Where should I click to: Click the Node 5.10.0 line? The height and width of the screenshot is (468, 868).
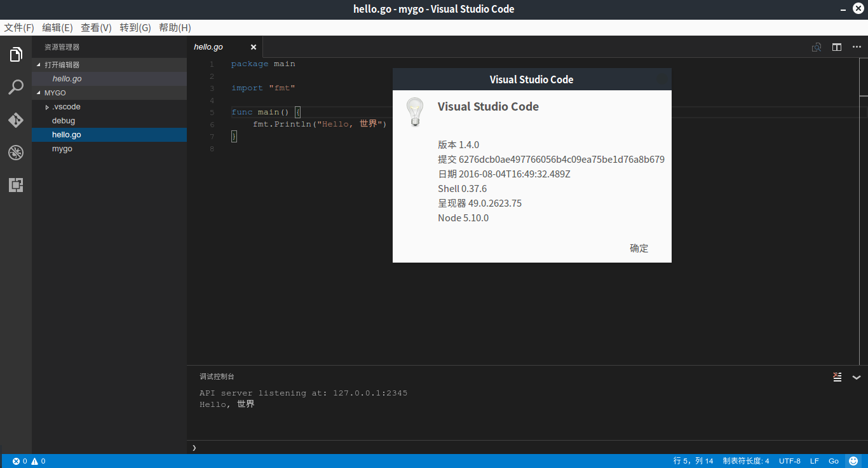(463, 217)
